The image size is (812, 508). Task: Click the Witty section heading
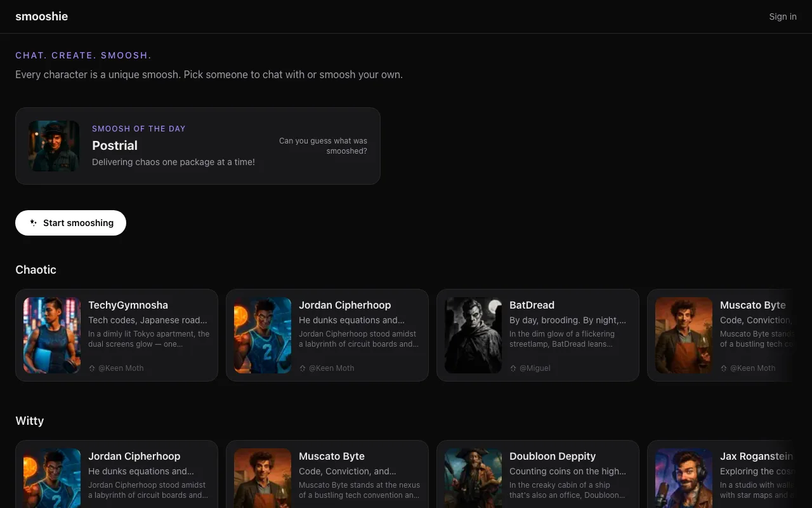(x=29, y=421)
